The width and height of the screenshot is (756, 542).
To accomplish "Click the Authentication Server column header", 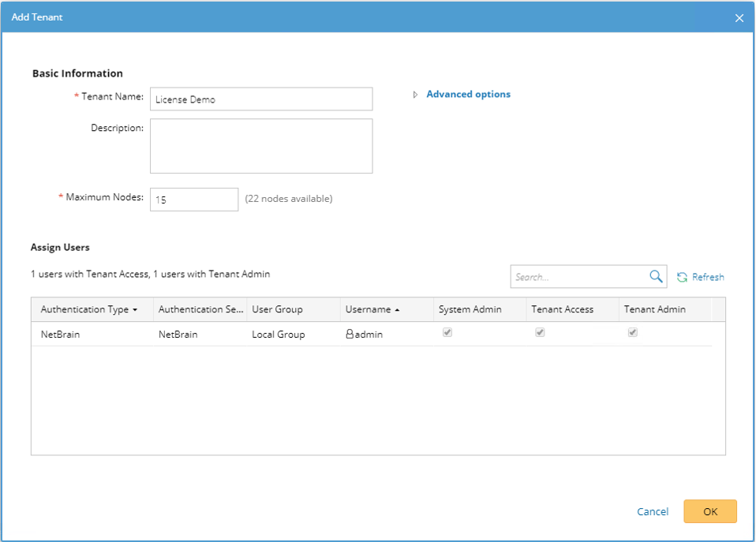I will (x=200, y=309).
